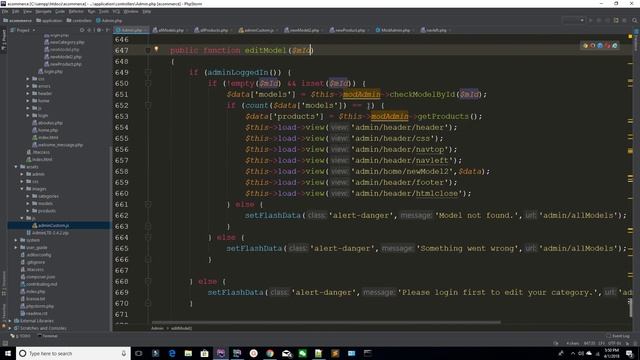Open the Tools menu
Viewport: 640px width, 360px height.
click(x=104, y=11)
